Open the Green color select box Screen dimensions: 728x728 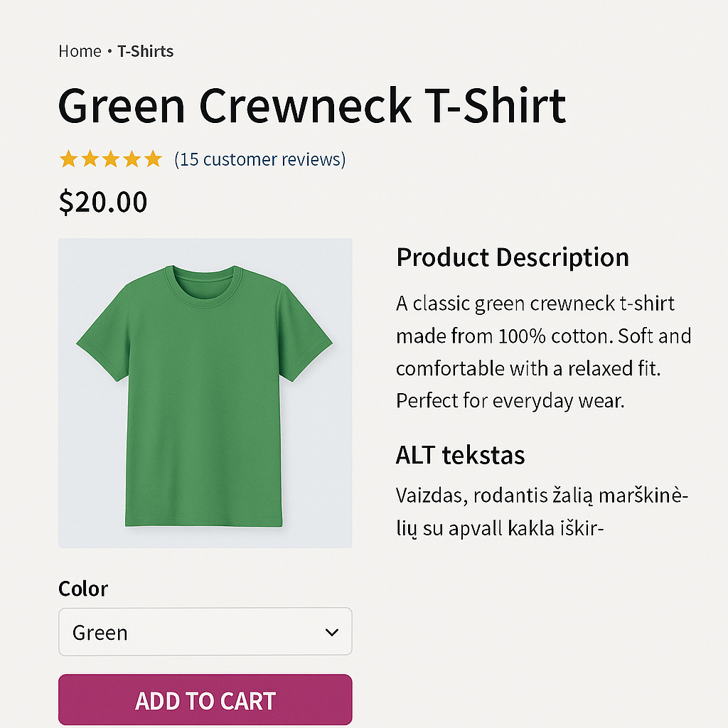click(205, 631)
